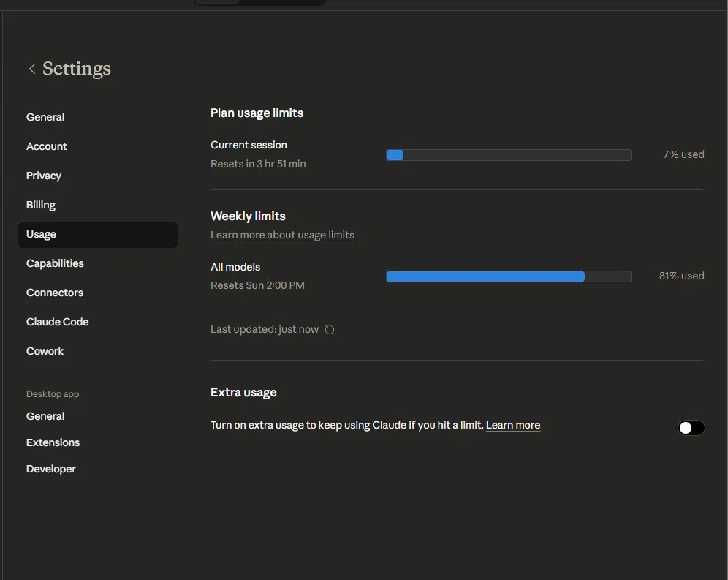728x580 pixels.
Task: Select the Usage sidebar item
Action: [42, 235]
